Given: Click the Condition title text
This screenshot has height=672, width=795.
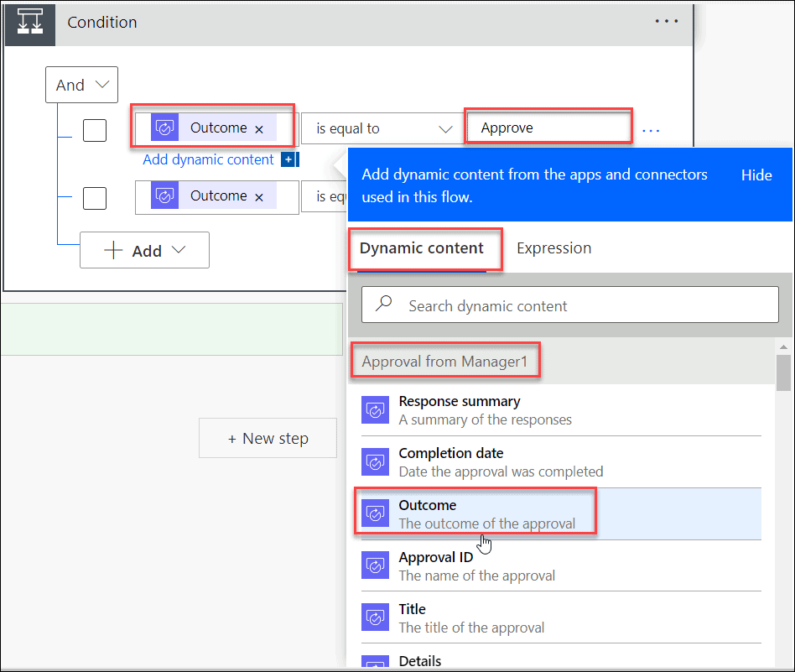Looking at the screenshot, I should [102, 23].
